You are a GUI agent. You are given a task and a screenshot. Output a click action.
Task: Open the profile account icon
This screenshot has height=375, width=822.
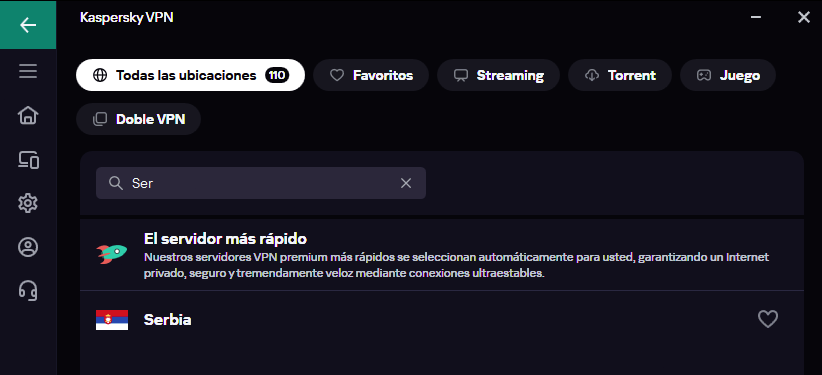pos(28,247)
